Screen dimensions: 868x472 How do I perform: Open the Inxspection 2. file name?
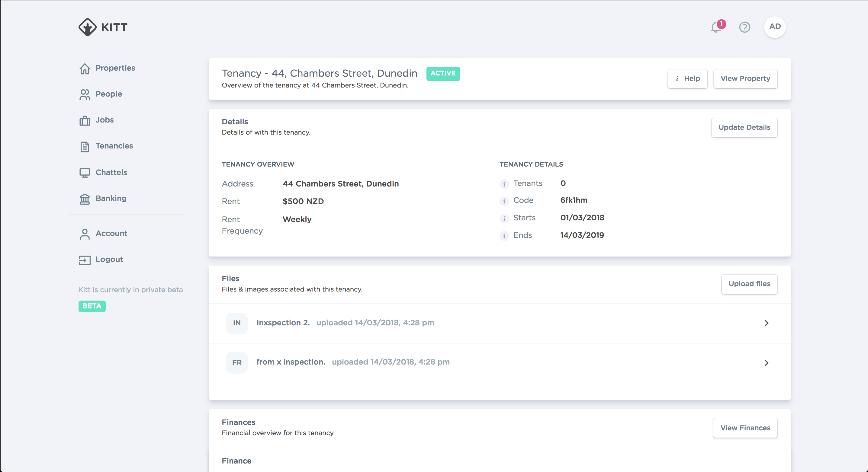point(283,323)
